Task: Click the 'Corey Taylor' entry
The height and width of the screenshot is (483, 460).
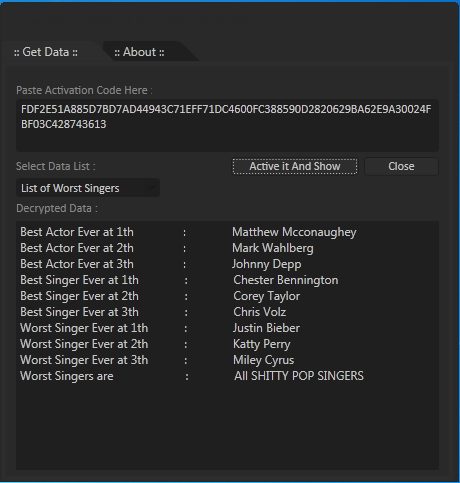Action: [x=267, y=296]
